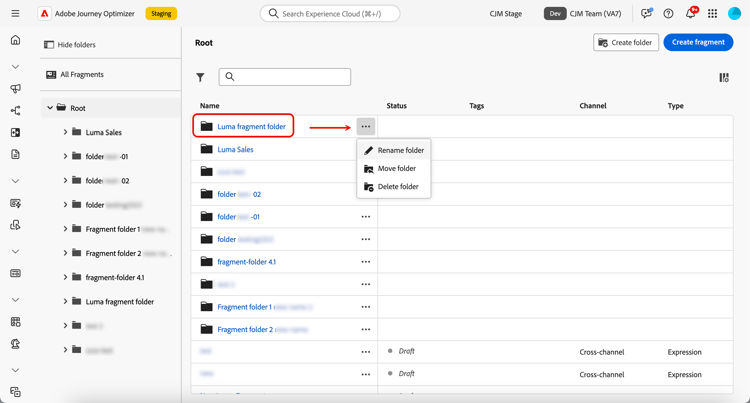Select Move folder from context menu
This screenshot has height=403, width=750.
(394, 168)
